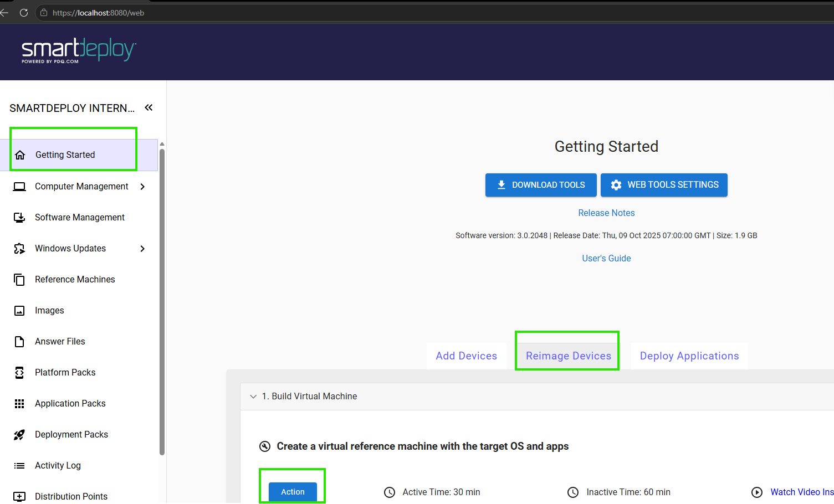The width and height of the screenshot is (834, 504).
Task: Click the Reference Machines sidebar icon
Action: tap(19, 280)
